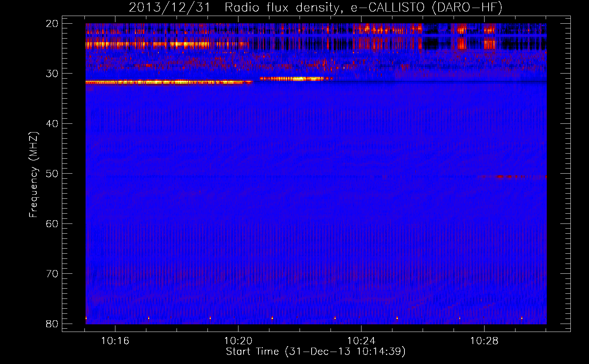Screen dimensions: 589x364
Task: Click the 40 MHz tick label
Action: tap(52, 124)
